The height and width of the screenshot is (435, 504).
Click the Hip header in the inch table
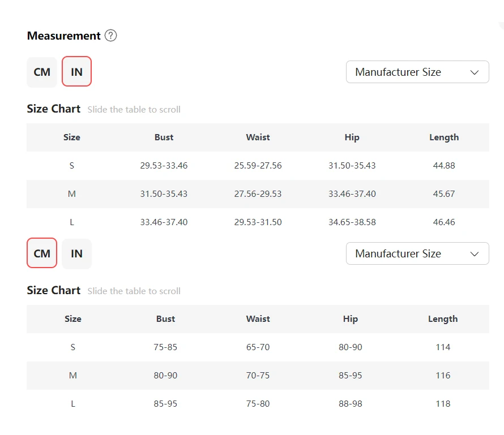pos(352,137)
